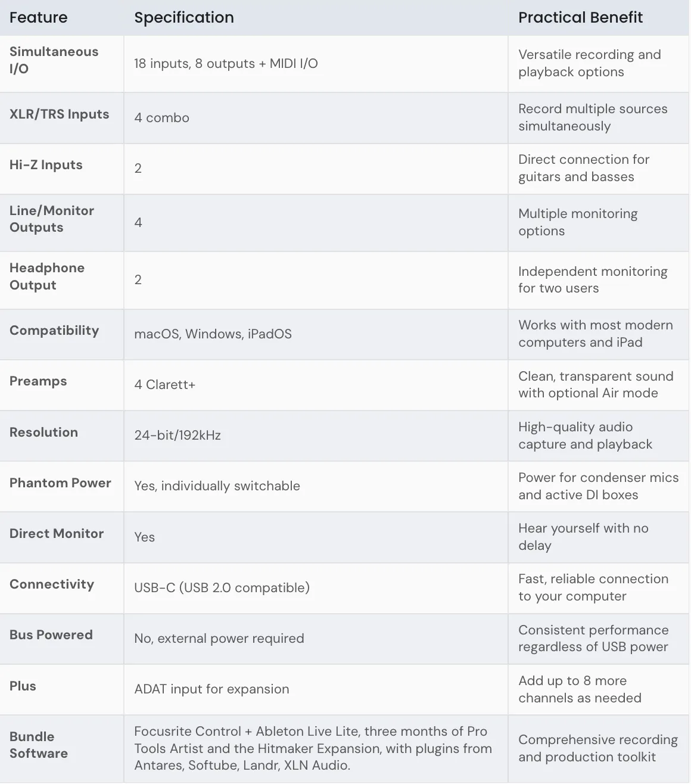Select the Direct Monitor row label
Screen dimensions: 691x784
[x=57, y=534]
